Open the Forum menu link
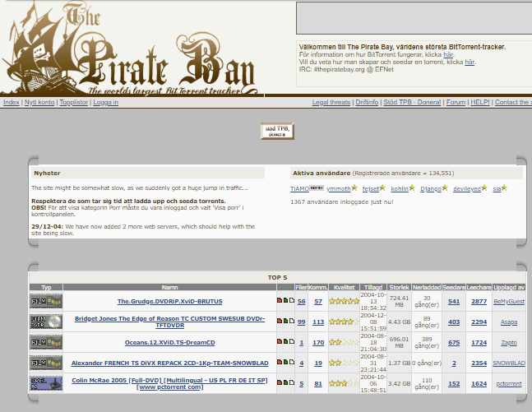This screenshot has width=532, height=412. [x=456, y=102]
